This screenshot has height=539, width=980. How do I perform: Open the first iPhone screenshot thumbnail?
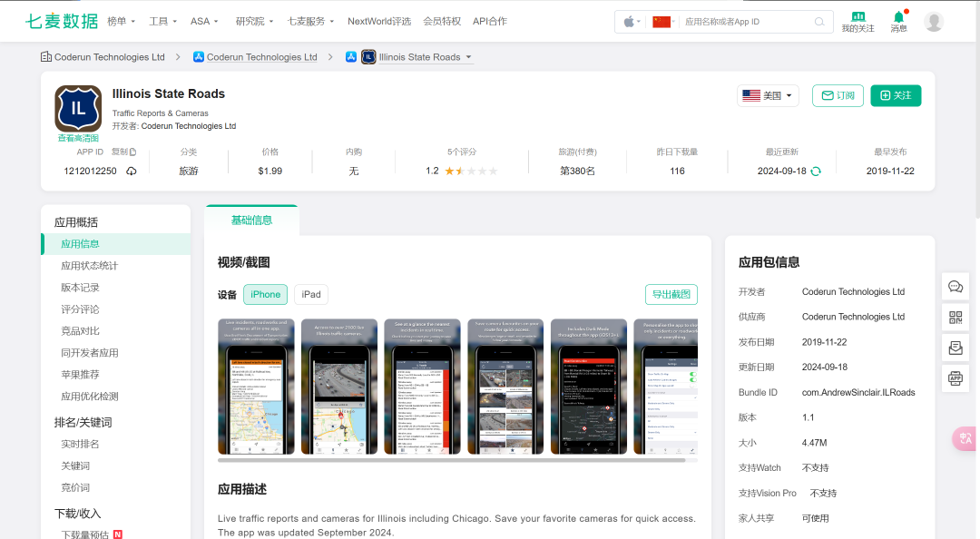tap(256, 387)
